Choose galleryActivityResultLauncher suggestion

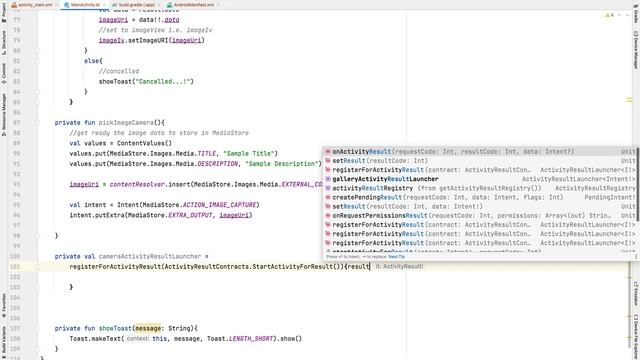point(480,179)
